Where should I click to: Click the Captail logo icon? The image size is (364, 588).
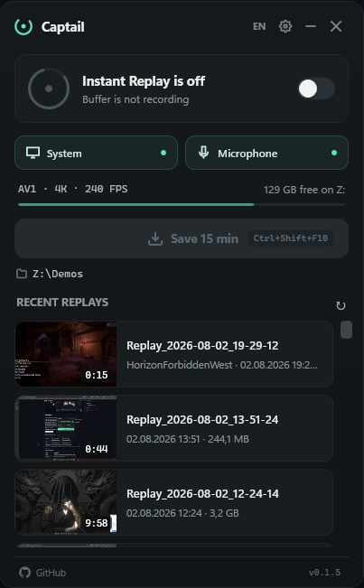click(23, 26)
